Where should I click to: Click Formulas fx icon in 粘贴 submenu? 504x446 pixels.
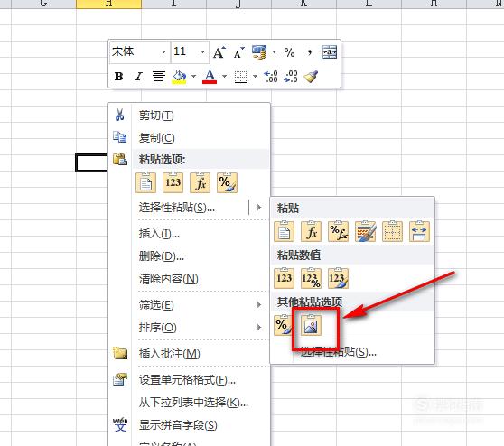click(x=311, y=231)
